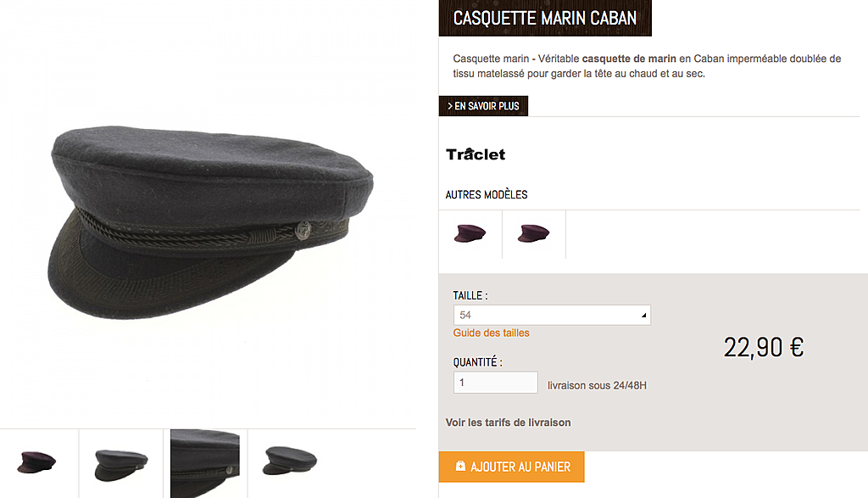Screen dimensions: 868x498
Task: View the second gallery thumbnail of the dark cap
Action: pos(121,465)
